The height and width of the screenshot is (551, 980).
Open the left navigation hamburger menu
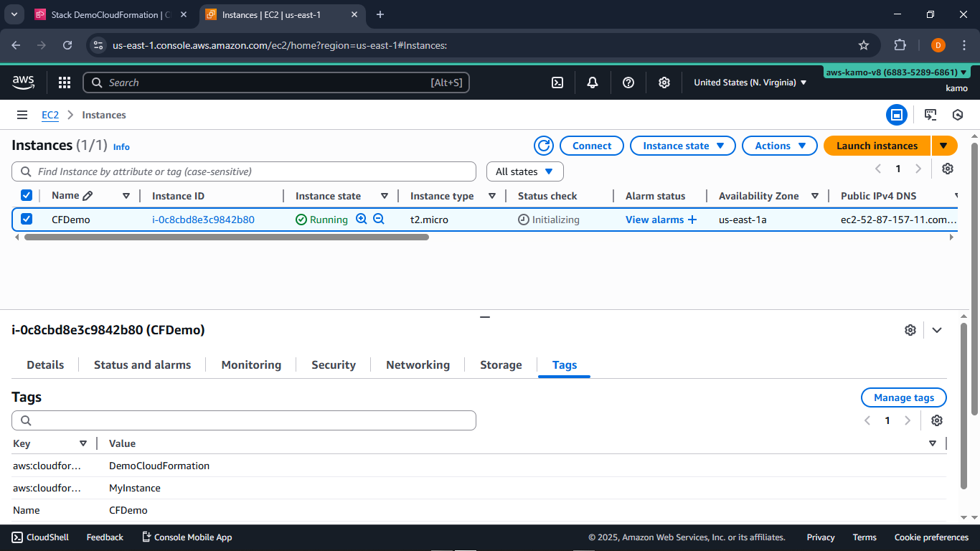tap(22, 115)
